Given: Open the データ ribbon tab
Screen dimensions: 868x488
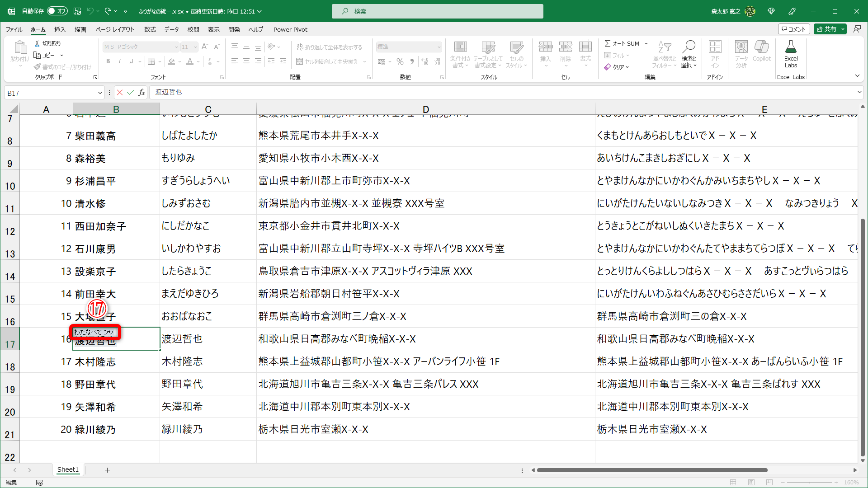Looking at the screenshot, I should click(171, 29).
